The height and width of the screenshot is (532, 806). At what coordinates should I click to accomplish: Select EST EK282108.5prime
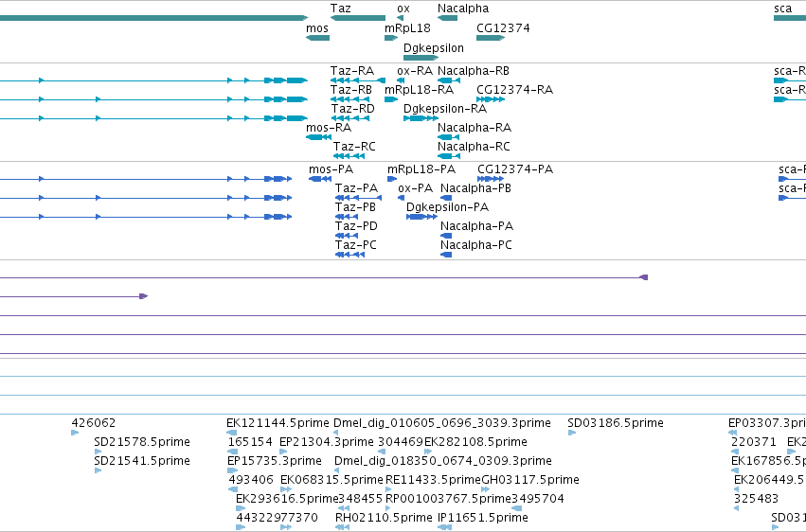[475, 442]
